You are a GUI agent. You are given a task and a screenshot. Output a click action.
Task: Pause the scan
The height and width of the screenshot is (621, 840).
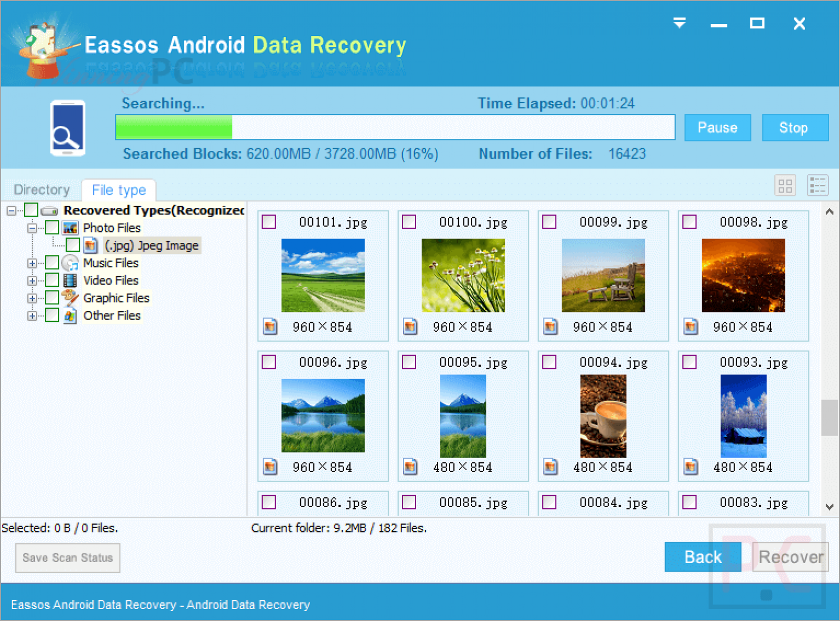(x=717, y=127)
